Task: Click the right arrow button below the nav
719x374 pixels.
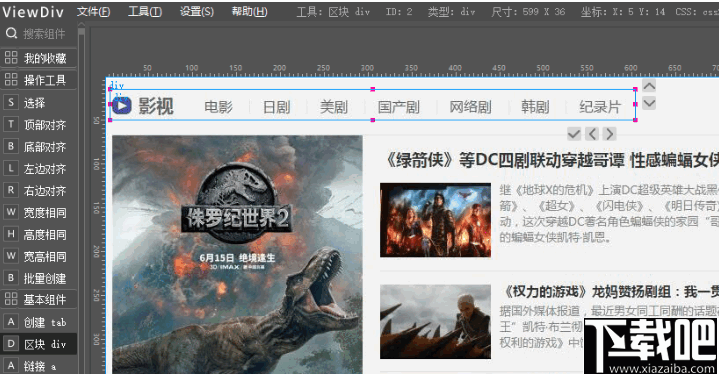Action: 609,134
